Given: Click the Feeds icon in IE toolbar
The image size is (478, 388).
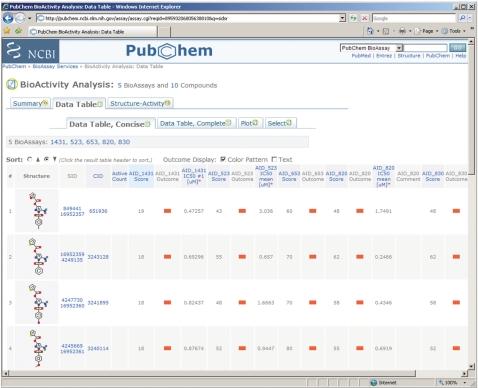Looking at the screenshot, I should click(x=386, y=31).
